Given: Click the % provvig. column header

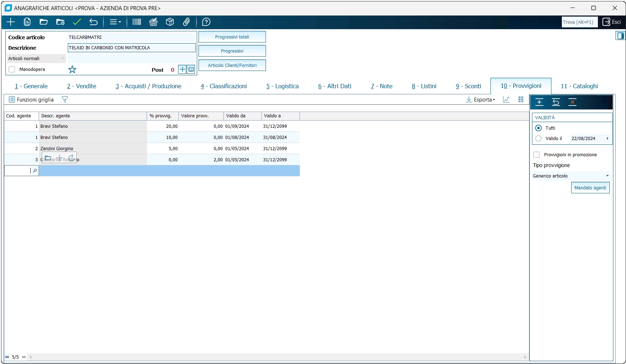Looking at the screenshot, I should pyautogui.click(x=163, y=116).
